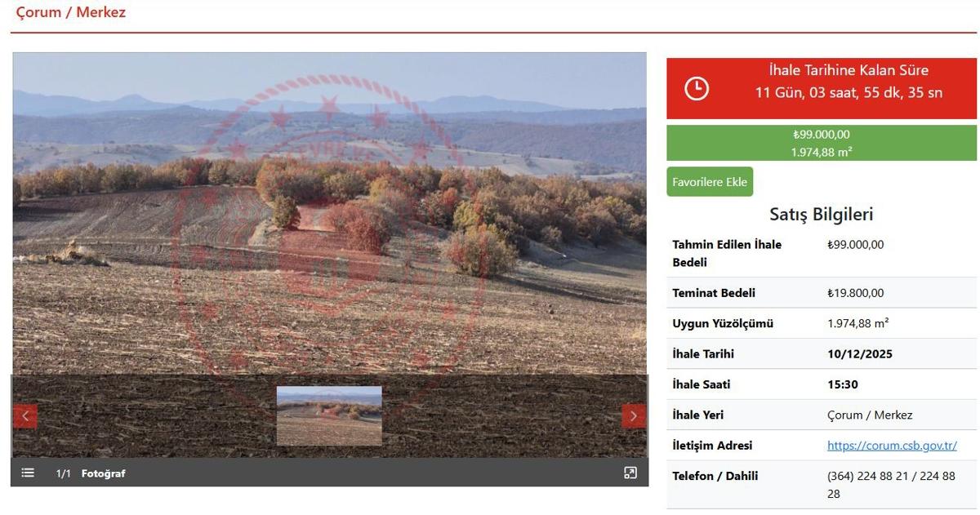The width and height of the screenshot is (980, 515).
Task: Click the Satış Bilgileri heading
Action: click(821, 215)
